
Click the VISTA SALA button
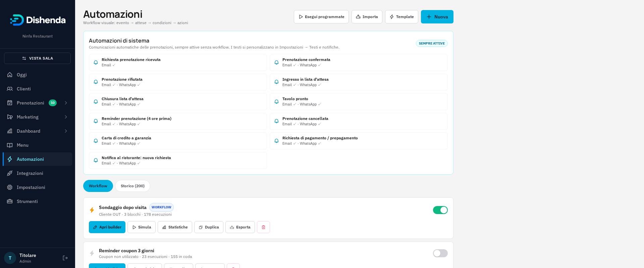click(37, 58)
